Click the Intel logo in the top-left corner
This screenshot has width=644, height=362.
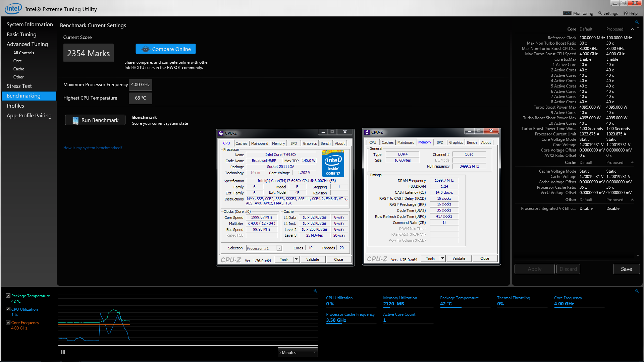coord(13,8)
